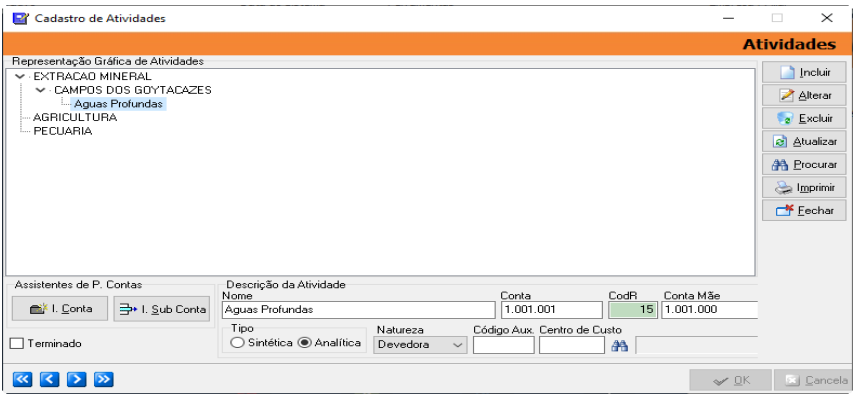This screenshot has width=858, height=399.
Task: Click the Nome input field
Action: pyautogui.click(x=358, y=310)
